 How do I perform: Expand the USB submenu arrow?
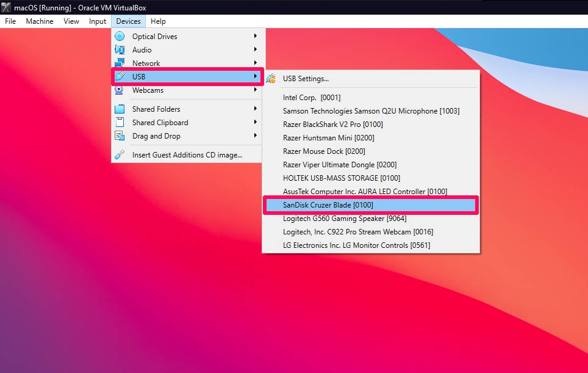pyautogui.click(x=256, y=76)
